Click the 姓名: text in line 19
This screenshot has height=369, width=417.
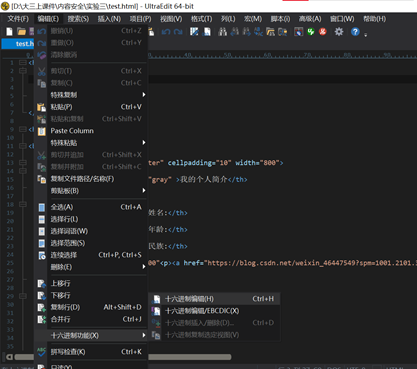tap(158, 213)
